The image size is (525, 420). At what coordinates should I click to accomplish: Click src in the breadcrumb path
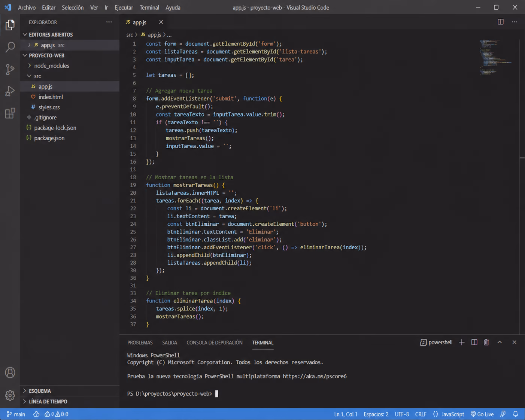click(130, 34)
